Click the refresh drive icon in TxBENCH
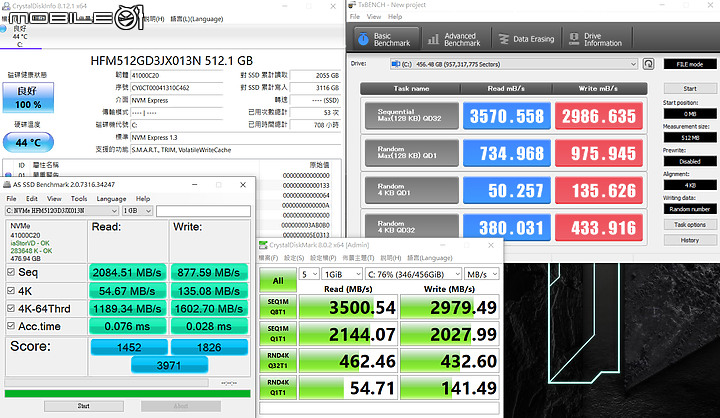The image size is (720, 418). pyautogui.click(x=648, y=64)
